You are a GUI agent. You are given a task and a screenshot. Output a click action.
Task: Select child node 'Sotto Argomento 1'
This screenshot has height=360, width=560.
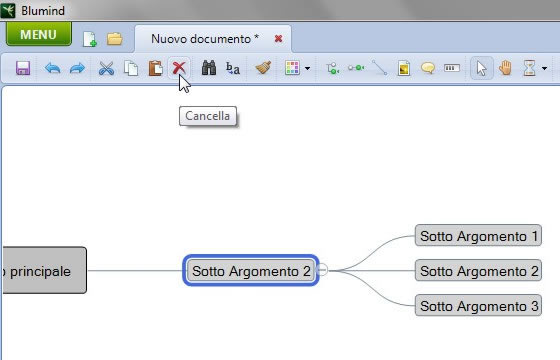pyautogui.click(x=478, y=235)
